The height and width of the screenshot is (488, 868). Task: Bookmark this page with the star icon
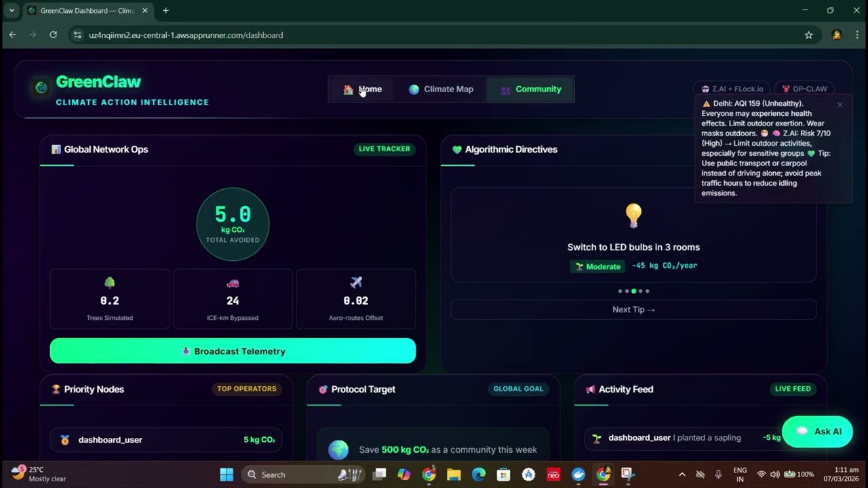(808, 35)
